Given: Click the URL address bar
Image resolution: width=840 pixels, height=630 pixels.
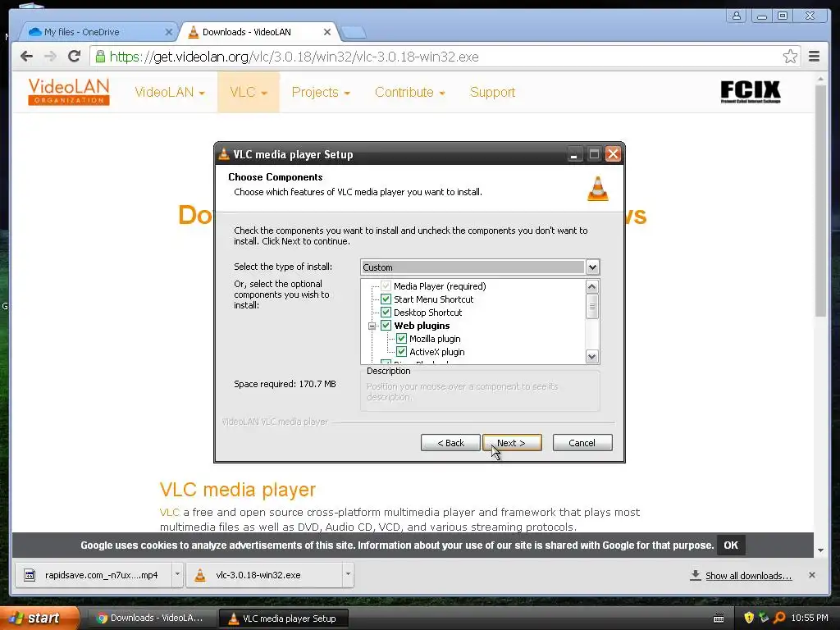Looking at the screenshot, I should (445, 57).
